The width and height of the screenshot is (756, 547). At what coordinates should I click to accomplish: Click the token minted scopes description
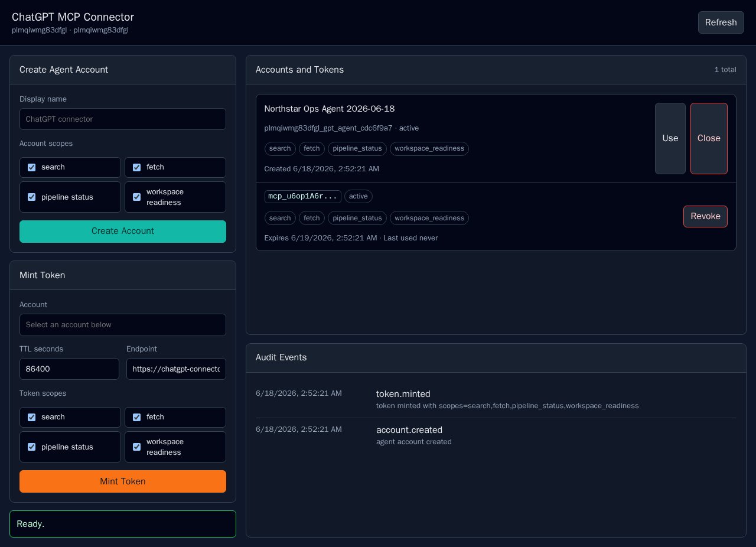point(507,406)
